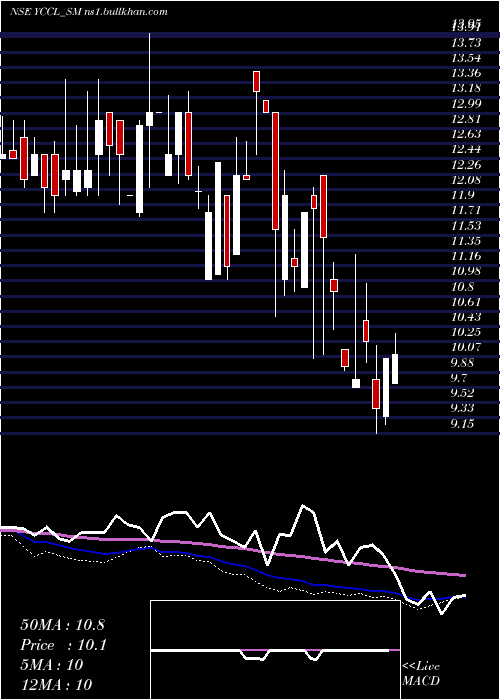Click the 12.81 price axis label
The image size is (500, 700).
point(467,119)
